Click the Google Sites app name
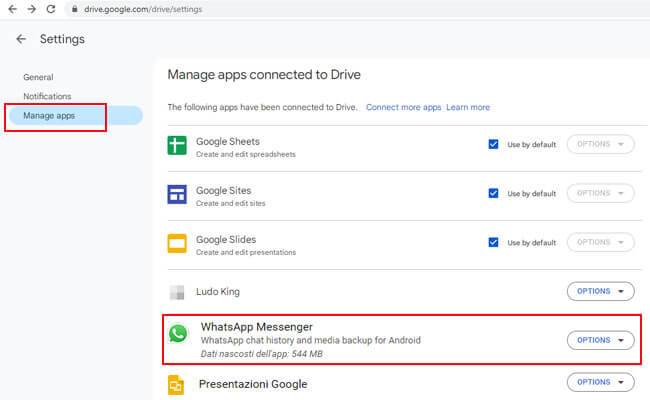The image size is (650, 400). click(x=223, y=191)
